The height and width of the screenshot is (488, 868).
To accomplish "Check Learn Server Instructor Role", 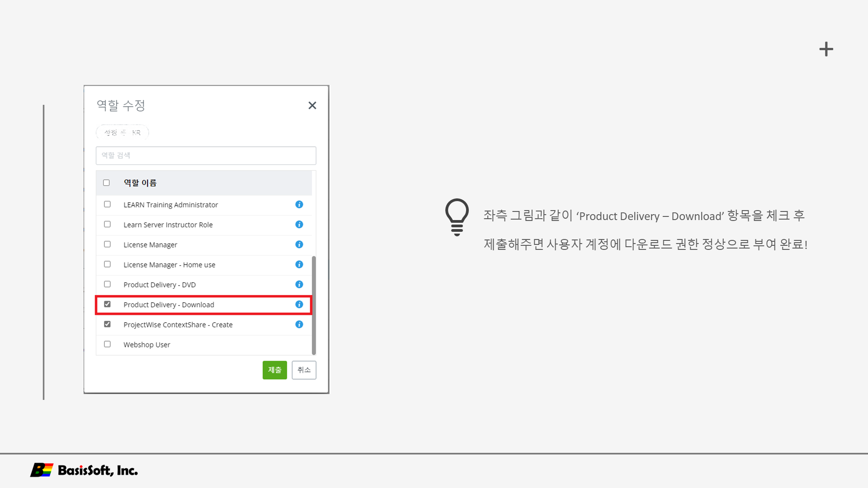I will [107, 224].
